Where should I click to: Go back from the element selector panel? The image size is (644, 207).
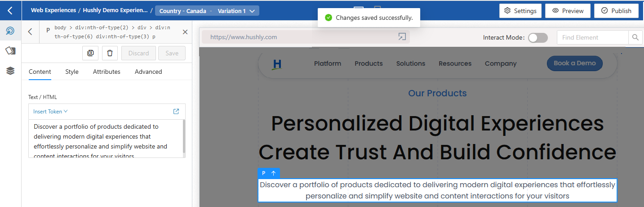(x=30, y=31)
